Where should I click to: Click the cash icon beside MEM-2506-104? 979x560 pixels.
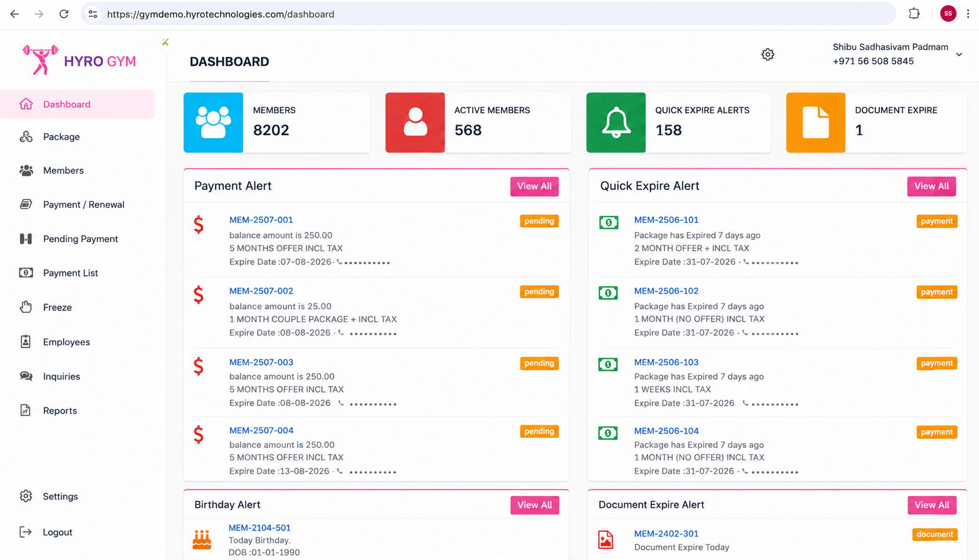608,433
